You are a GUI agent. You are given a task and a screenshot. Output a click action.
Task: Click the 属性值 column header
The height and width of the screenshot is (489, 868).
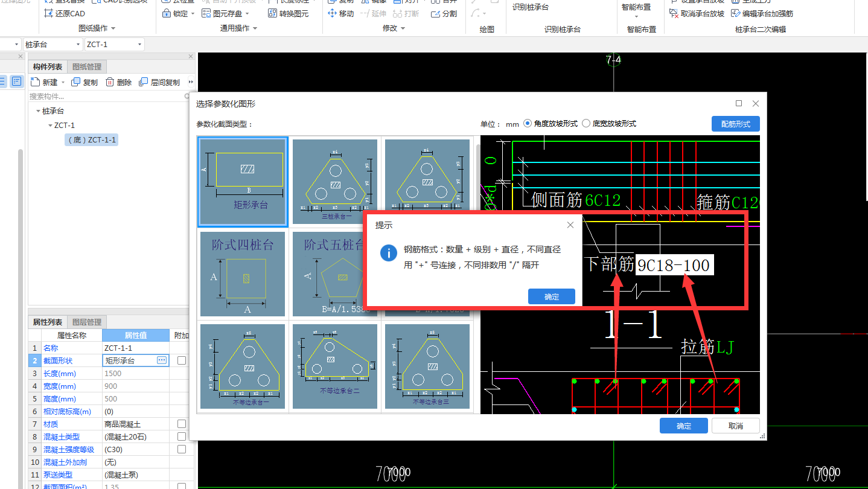pyautogui.click(x=135, y=335)
